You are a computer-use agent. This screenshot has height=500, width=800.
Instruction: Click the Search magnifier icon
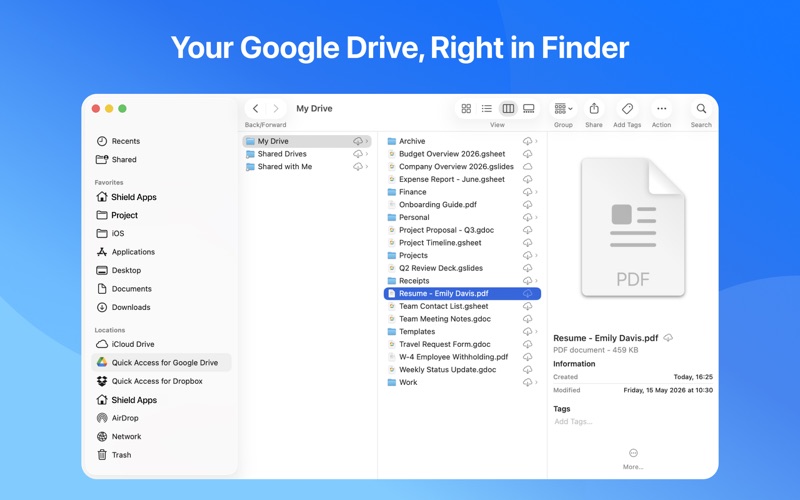click(x=701, y=108)
